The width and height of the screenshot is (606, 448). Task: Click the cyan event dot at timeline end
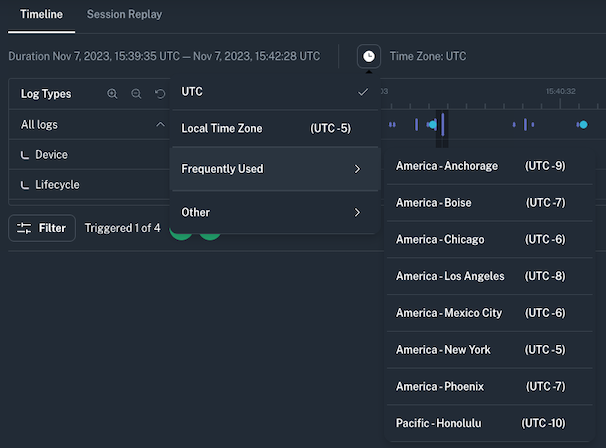582,125
